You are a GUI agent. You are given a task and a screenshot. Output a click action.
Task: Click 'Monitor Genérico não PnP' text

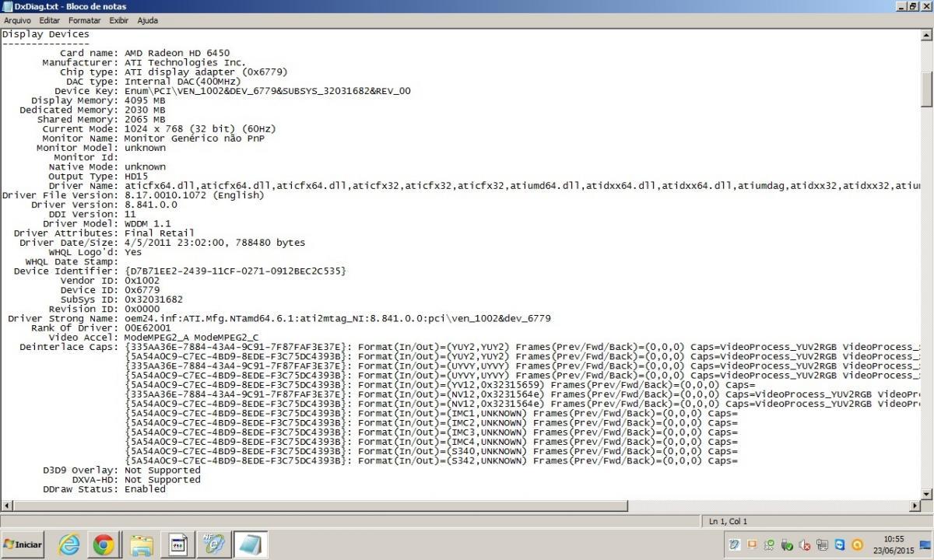coord(195,138)
